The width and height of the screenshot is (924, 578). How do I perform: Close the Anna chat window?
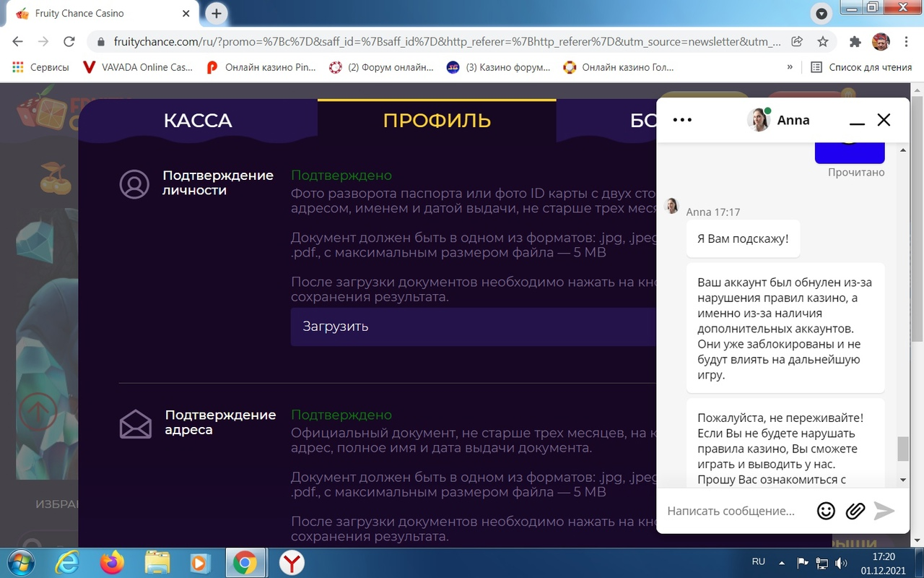pyautogui.click(x=884, y=120)
